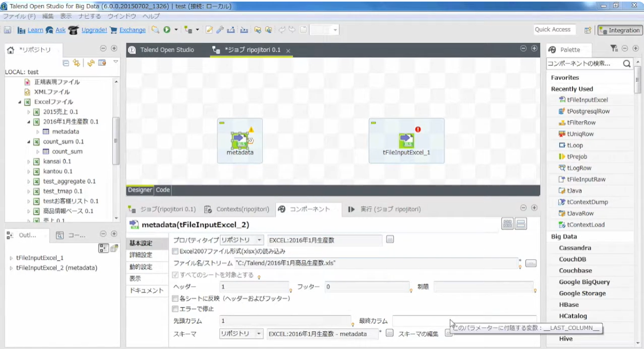The image size is (644, 349).
Task: Switch to the Code tab
Action: [x=163, y=190]
